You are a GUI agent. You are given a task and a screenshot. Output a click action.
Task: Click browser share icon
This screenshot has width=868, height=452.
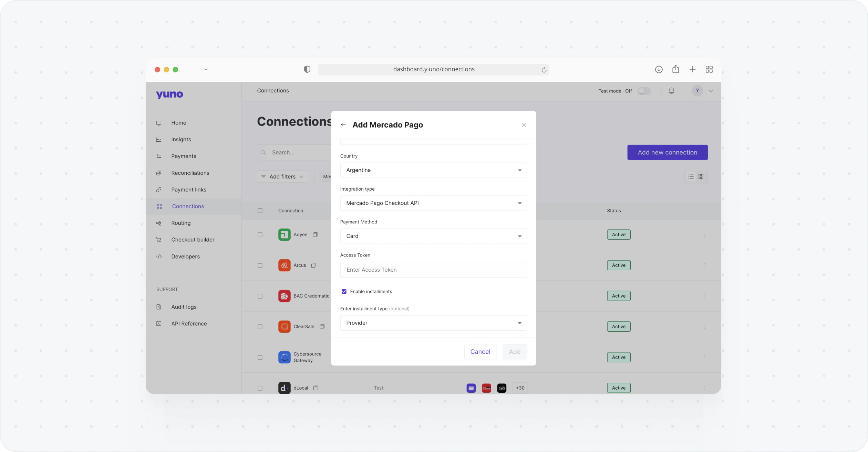point(675,69)
